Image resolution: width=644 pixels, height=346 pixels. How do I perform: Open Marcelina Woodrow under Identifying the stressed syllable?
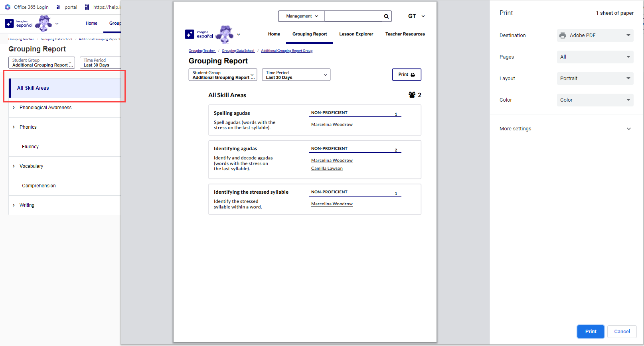(x=332, y=204)
